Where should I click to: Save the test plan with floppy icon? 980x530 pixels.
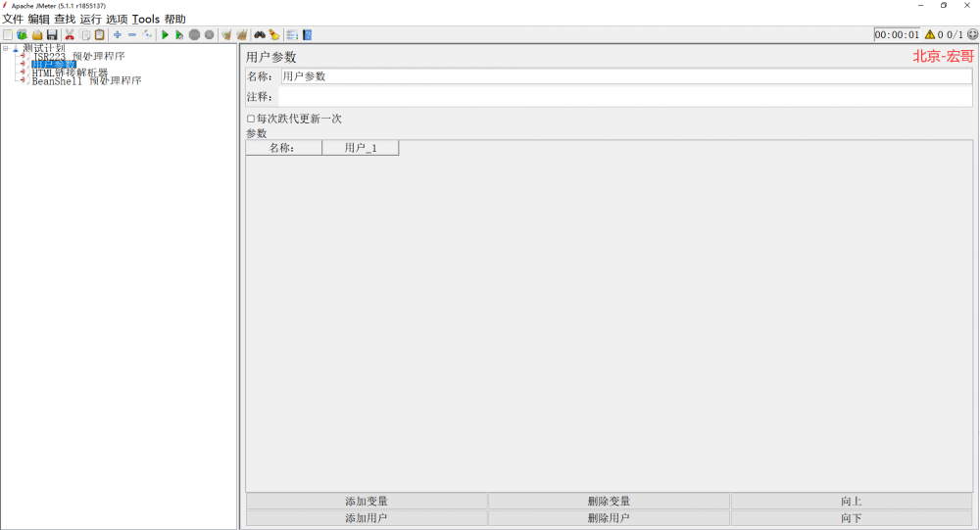(52, 35)
